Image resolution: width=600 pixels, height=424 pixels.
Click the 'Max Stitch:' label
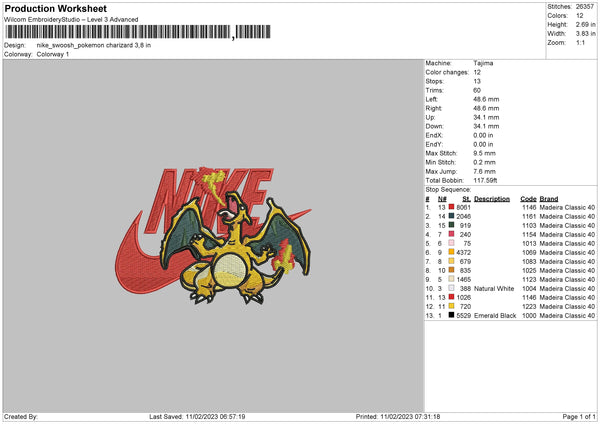[x=441, y=153]
